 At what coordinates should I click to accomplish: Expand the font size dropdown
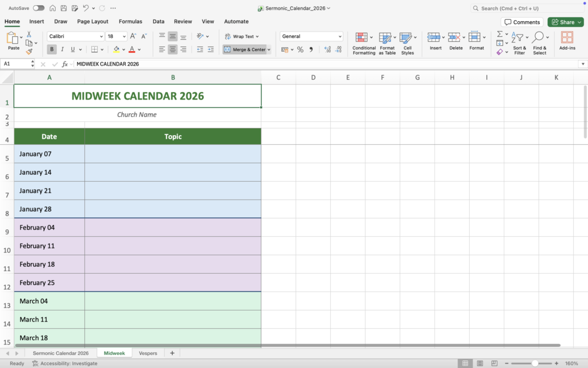125,36
